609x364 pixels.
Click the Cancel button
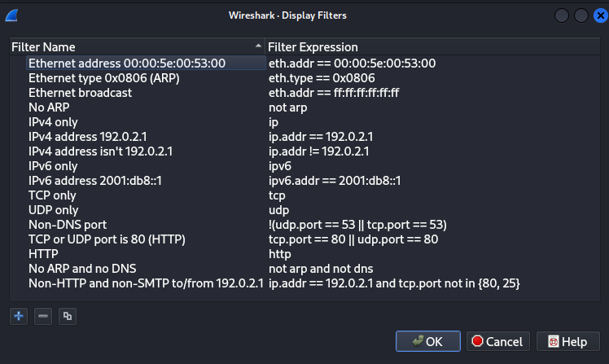pos(498,341)
